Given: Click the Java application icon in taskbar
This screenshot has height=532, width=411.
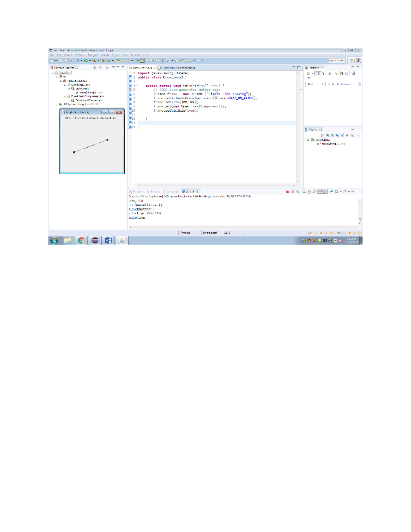Looking at the screenshot, I should point(122,240).
